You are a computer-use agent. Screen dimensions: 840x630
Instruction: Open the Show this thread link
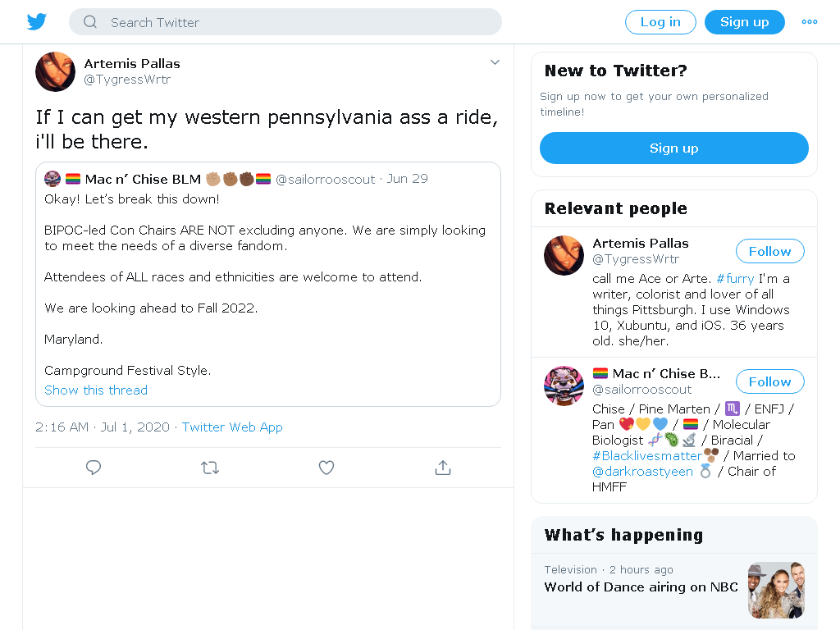click(x=96, y=390)
